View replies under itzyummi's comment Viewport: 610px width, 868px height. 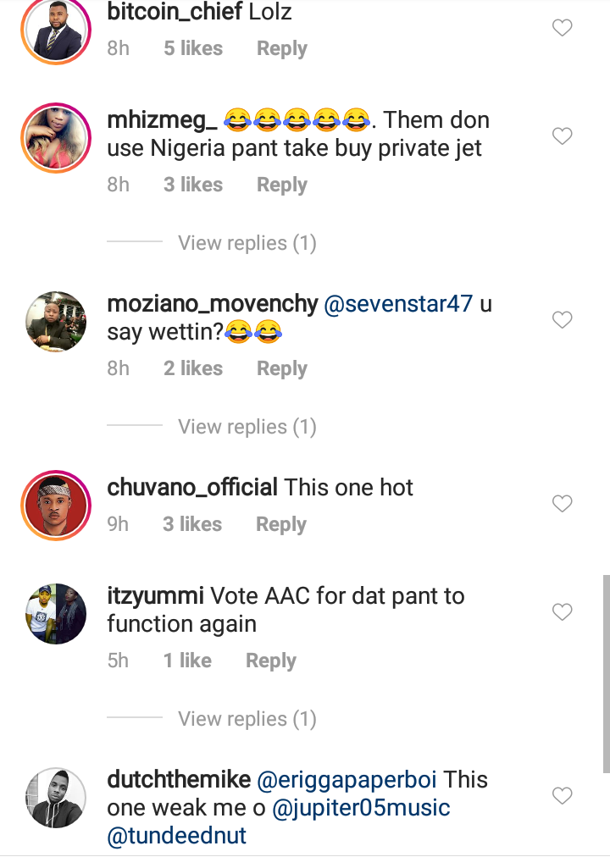point(247,720)
